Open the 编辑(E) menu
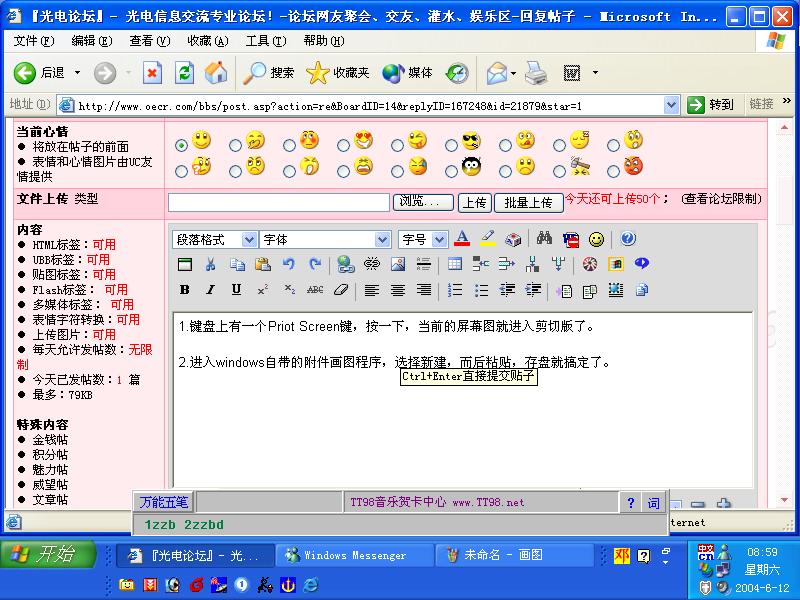Image resolution: width=800 pixels, height=600 pixels. pos(92,41)
